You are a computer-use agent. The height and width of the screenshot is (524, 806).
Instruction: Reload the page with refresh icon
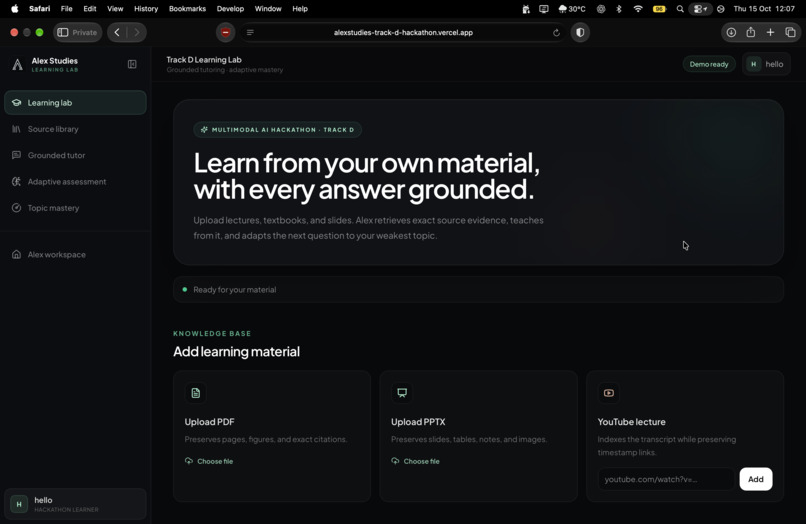coord(556,32)
